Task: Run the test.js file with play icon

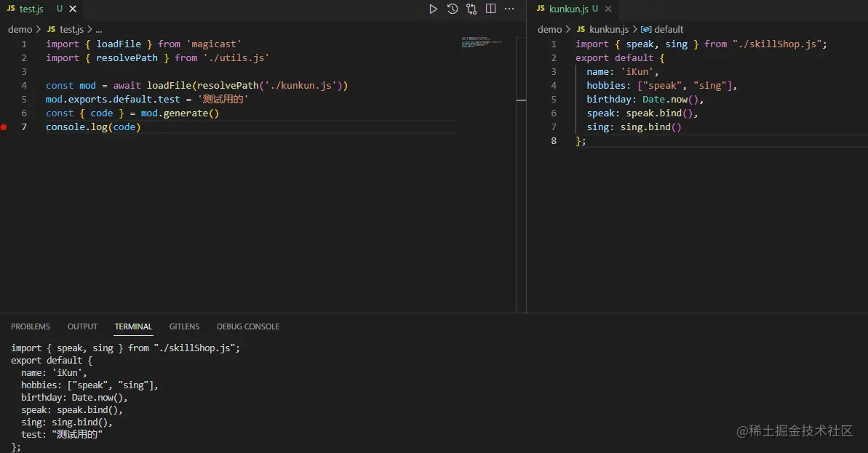Action: [x=433, y=9]
